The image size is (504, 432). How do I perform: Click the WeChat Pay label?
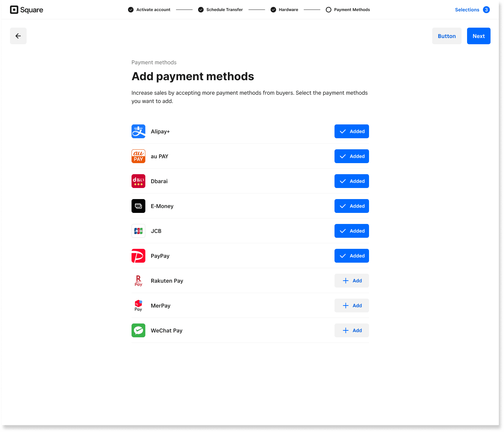click(167, 330)
